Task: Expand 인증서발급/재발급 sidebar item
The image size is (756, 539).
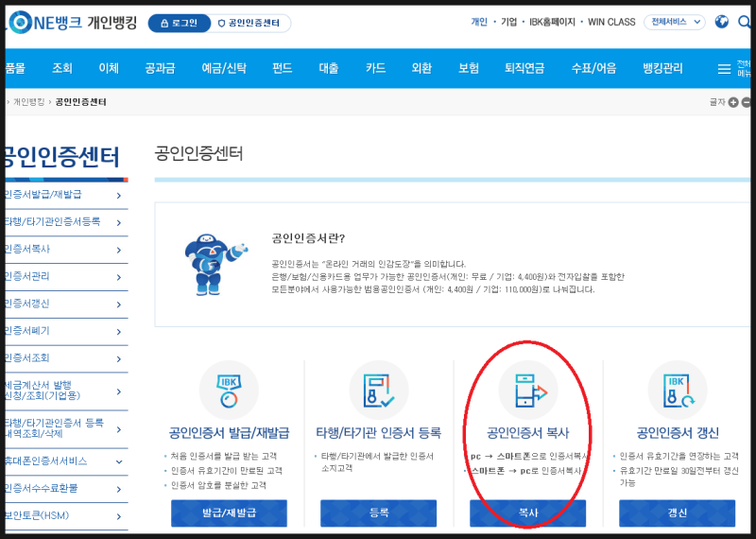Action: [x=64, y=195]
